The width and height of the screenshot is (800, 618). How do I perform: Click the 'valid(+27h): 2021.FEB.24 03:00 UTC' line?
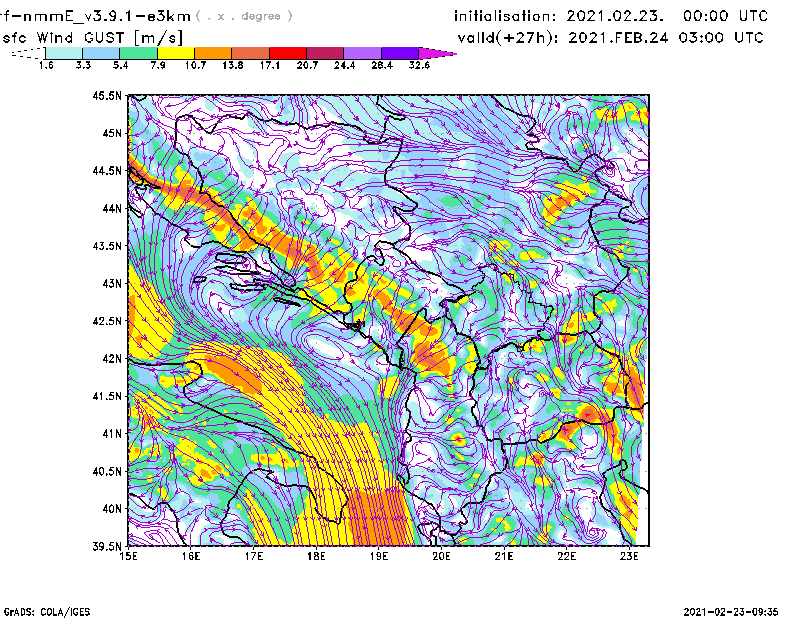tap(610, 38)
